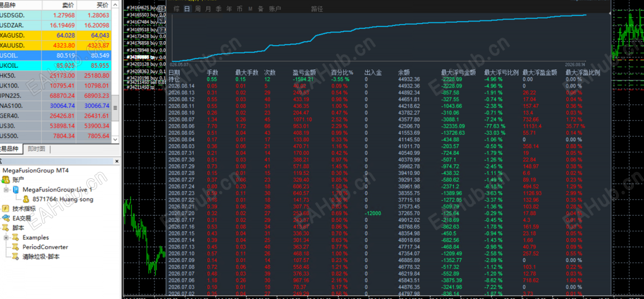The width and height of the screenshot is (644, 299).
Task: Click the PeriodConverter script icon
Action: click(17, 247)
